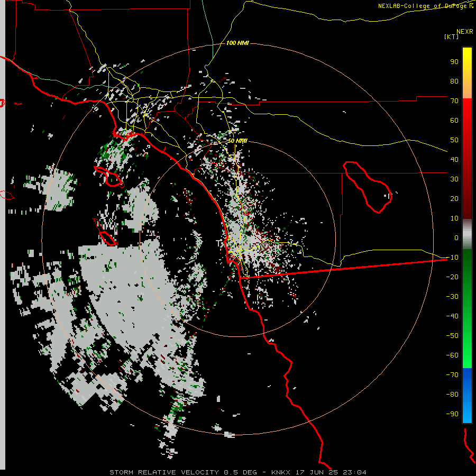476x476 pixels.
Task: Click the yellow-orange top segment of the color bar
Action: (467, 73)
